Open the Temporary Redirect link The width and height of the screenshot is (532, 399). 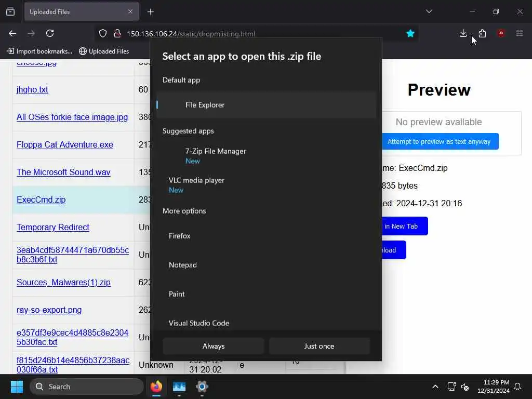[x=53, y=227]
